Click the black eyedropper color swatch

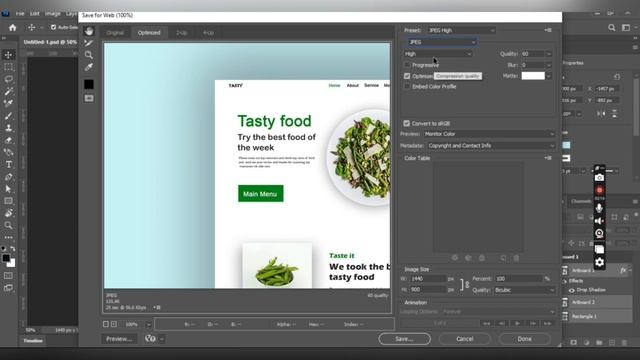89,84
